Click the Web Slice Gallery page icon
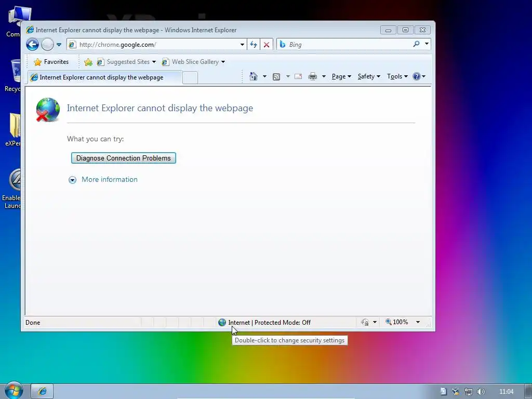This screenshot has width=532, height=399. (x=165, y=62)
